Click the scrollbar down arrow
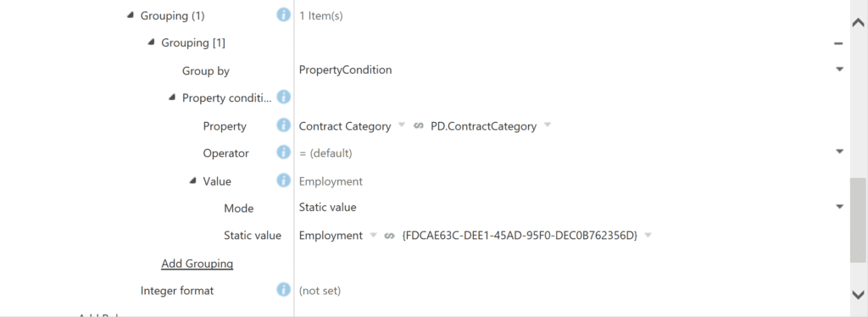 858,294
